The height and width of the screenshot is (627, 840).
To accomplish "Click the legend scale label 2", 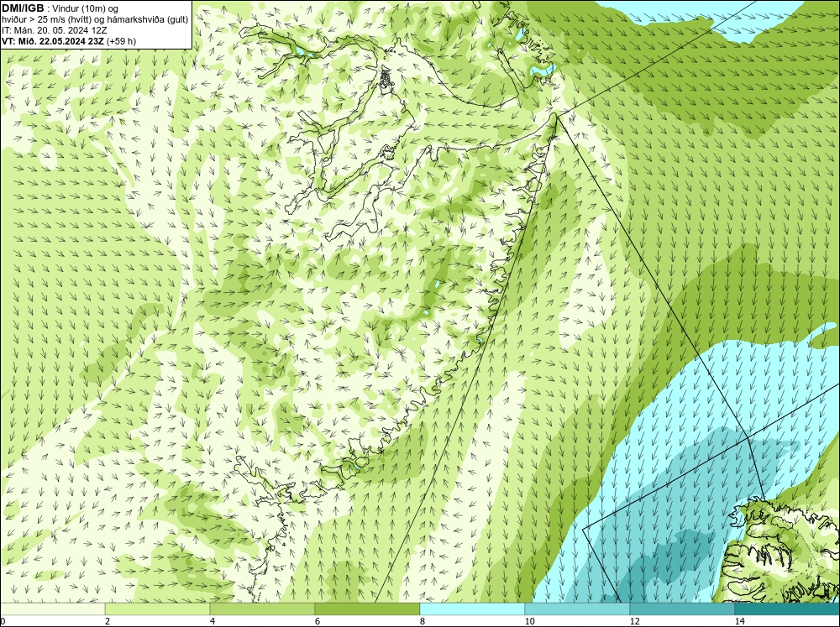I will 108,621.
